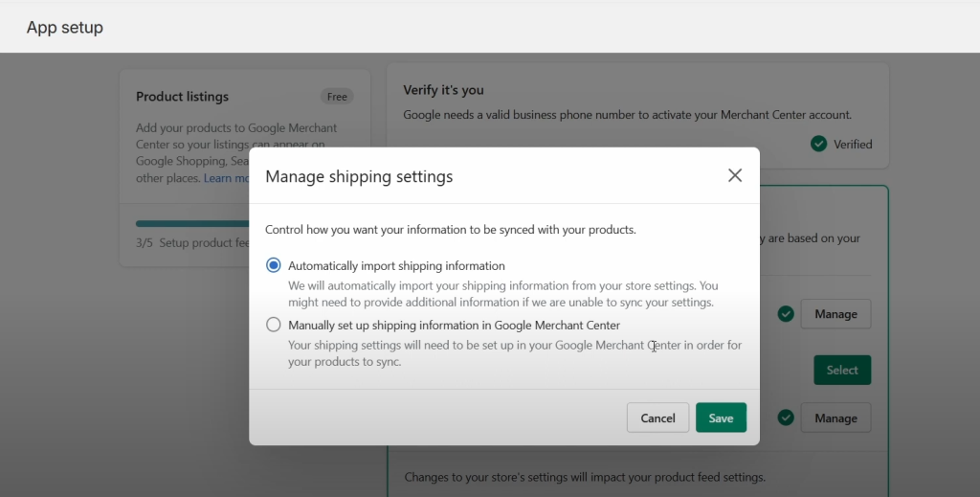Close the Manage shipping settings dialog
980x497 pixels.
pyautogui.click(x=735, y=175)
